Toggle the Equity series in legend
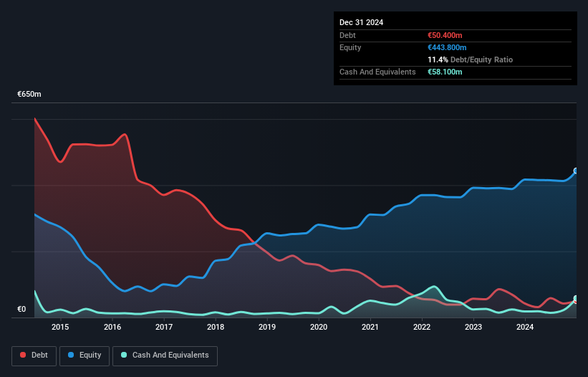This screenshot has width=588, height=377. [x=85, y=355]
